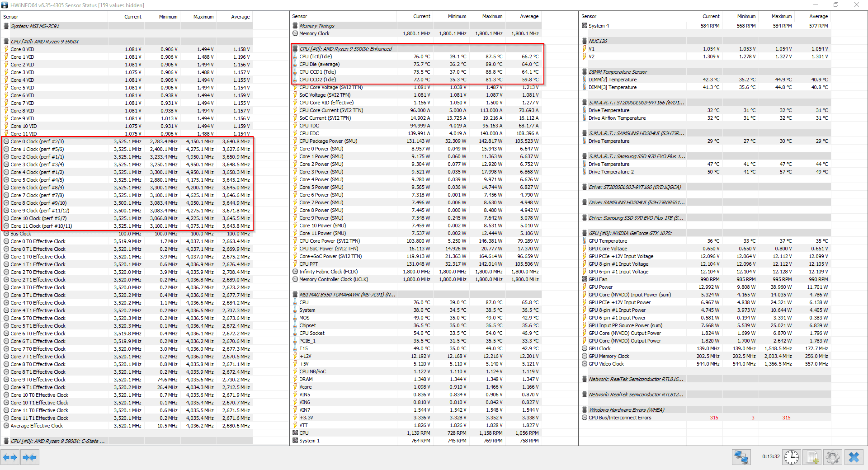868x470 pixels.
Task: Click the 0:13:32 elapsed time display
Action: pyautogui.click(x=771, y=457)
